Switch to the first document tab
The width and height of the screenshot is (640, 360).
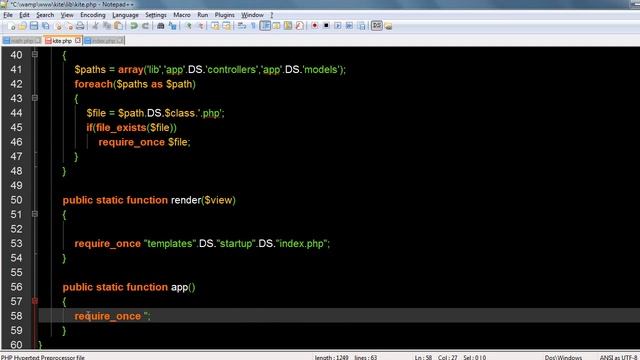[22, 41]
